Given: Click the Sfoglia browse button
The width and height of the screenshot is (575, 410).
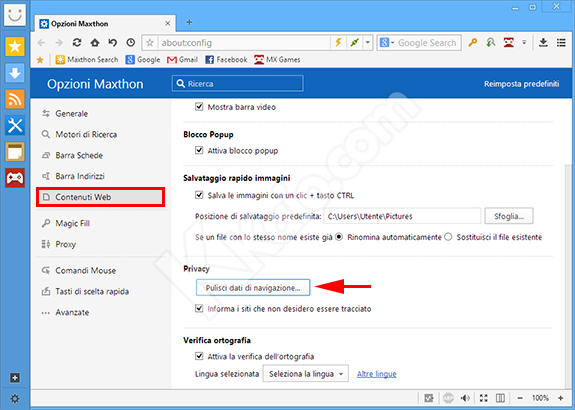Looking at the screenshot, I should pyautogui.click(x=509, y=216).
